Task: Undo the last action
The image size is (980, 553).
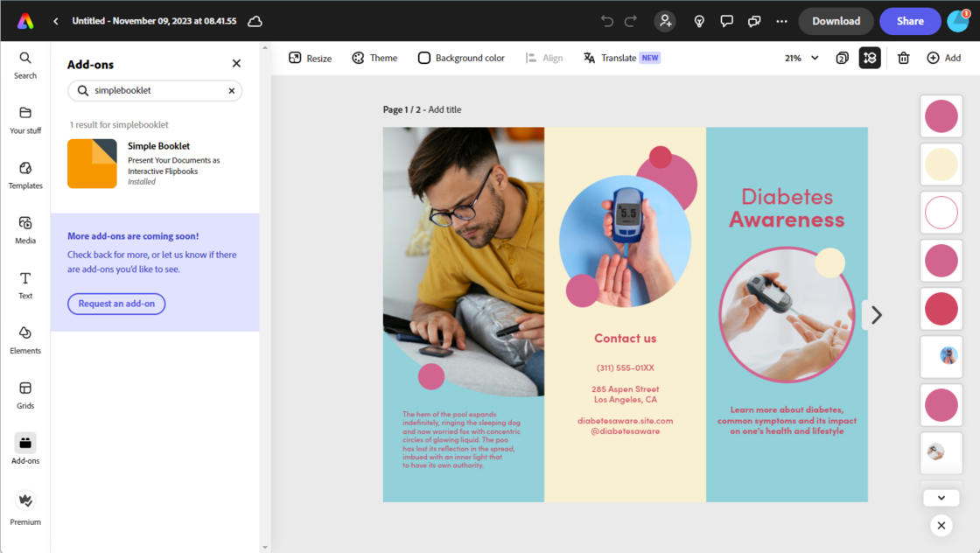Action: [606, 21]
